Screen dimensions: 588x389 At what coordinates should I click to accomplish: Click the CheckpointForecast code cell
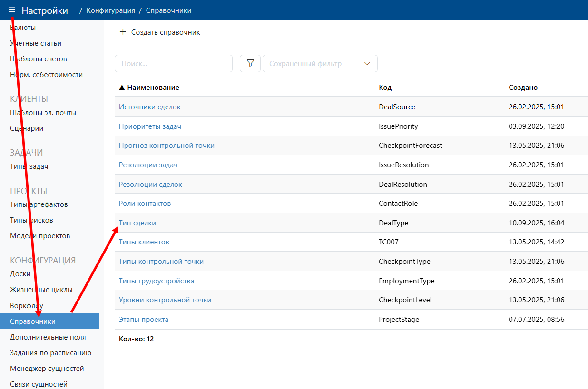411,146
